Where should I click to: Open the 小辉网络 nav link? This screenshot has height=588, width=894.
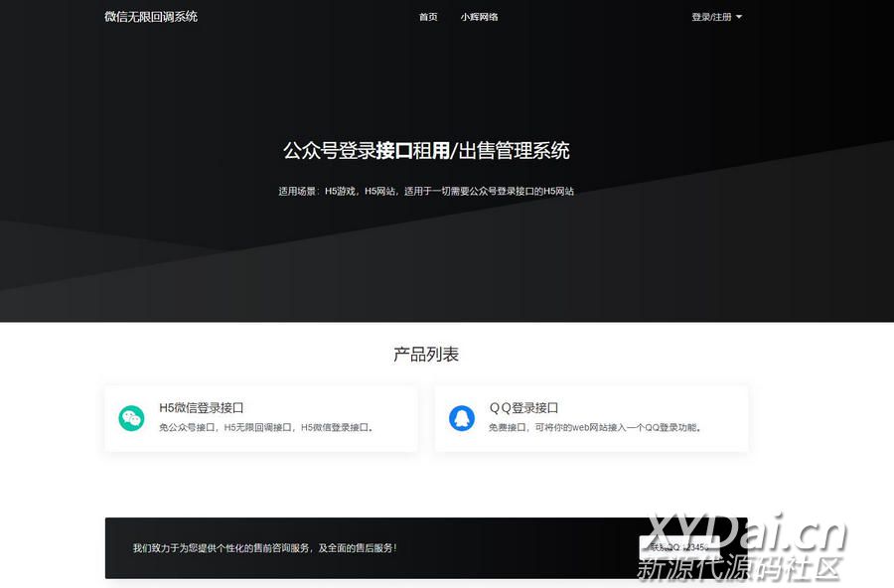point(479,17)
